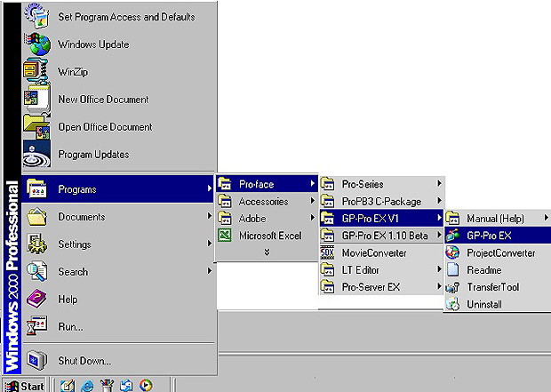Select Help label in Start menu

coord(68,300)
